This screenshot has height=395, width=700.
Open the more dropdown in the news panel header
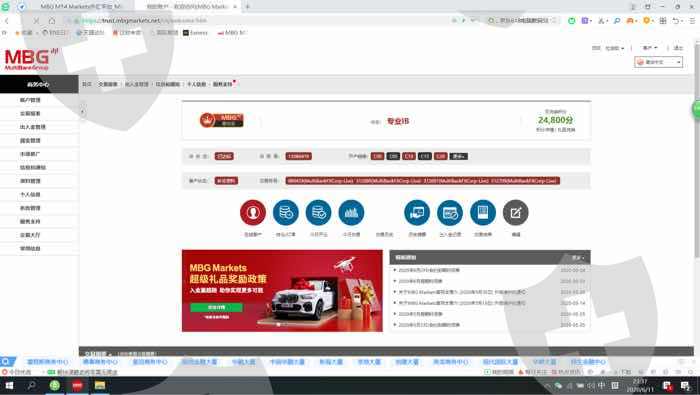pyautogui.click(x=578, y=258)
